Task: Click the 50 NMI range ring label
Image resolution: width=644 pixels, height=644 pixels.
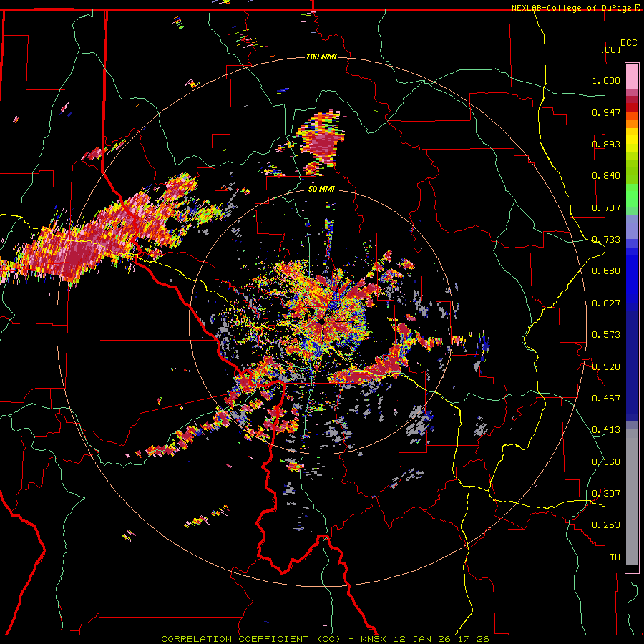Action: 321,190
